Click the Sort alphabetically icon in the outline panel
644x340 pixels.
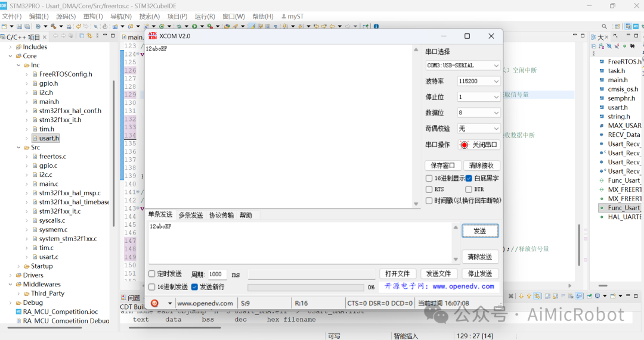pos(601,46)
